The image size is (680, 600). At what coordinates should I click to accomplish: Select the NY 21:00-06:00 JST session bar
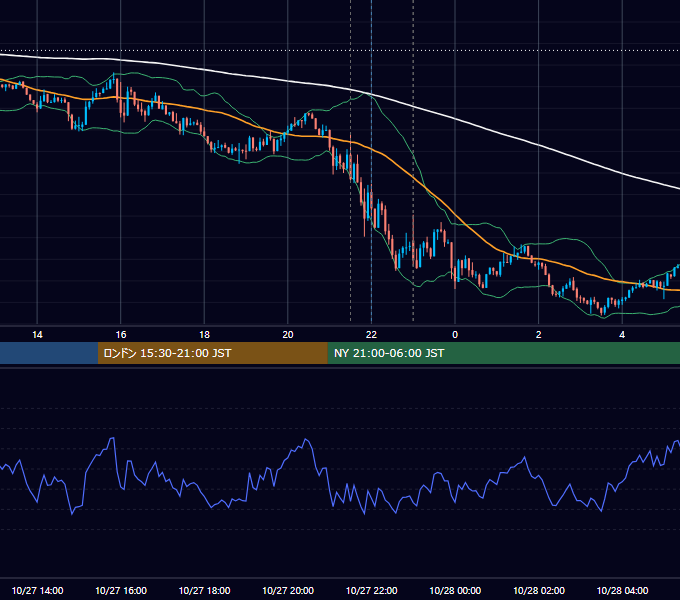coord(503,353)
